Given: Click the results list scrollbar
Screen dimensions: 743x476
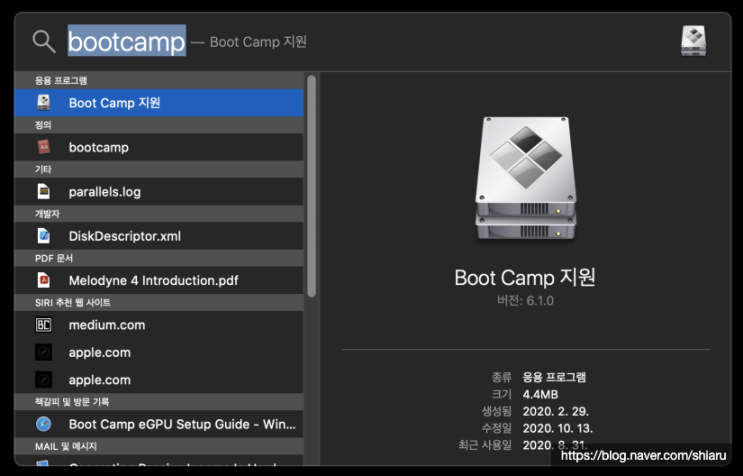Looking at the screenshot, I should coord(311,186).
